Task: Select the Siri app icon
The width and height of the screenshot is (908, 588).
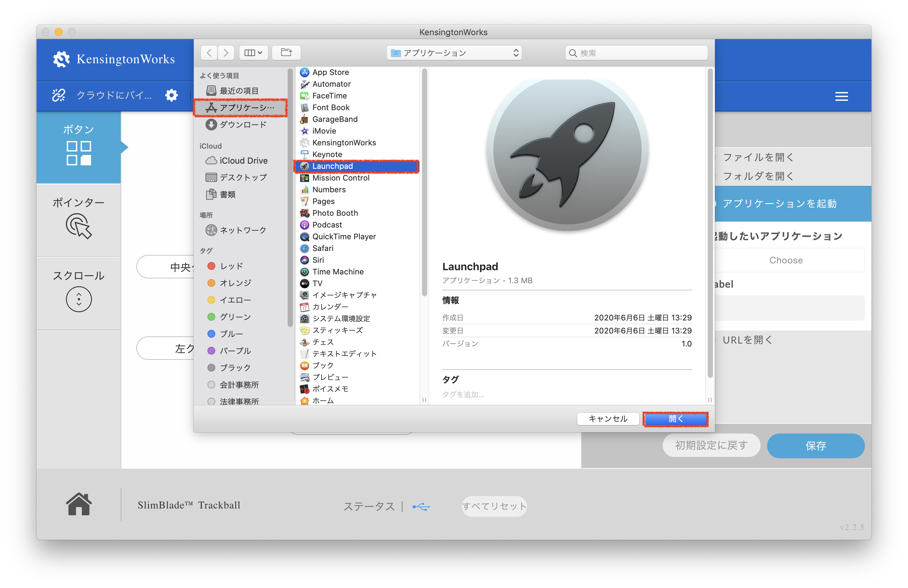Action: (304, 260)
